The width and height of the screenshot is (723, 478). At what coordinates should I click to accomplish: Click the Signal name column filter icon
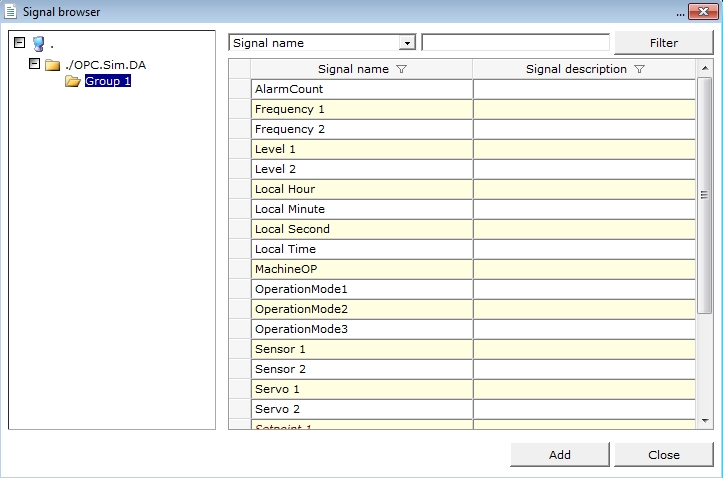(x=402, y=70)
